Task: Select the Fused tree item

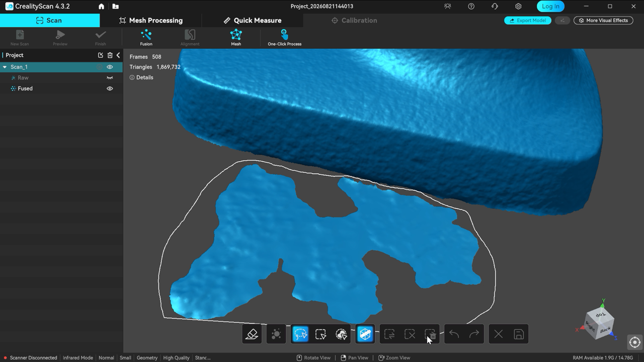Action: point(25,89)
